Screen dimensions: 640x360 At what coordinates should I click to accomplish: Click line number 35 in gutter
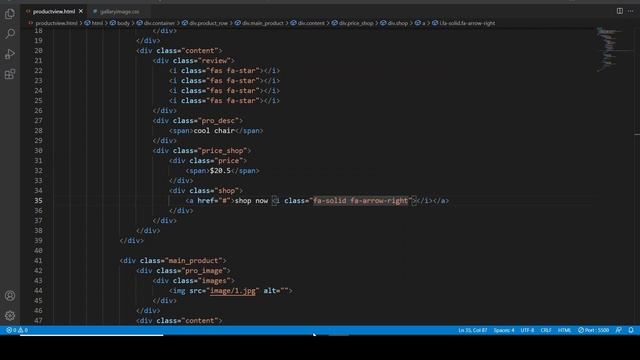click(38, 200)
